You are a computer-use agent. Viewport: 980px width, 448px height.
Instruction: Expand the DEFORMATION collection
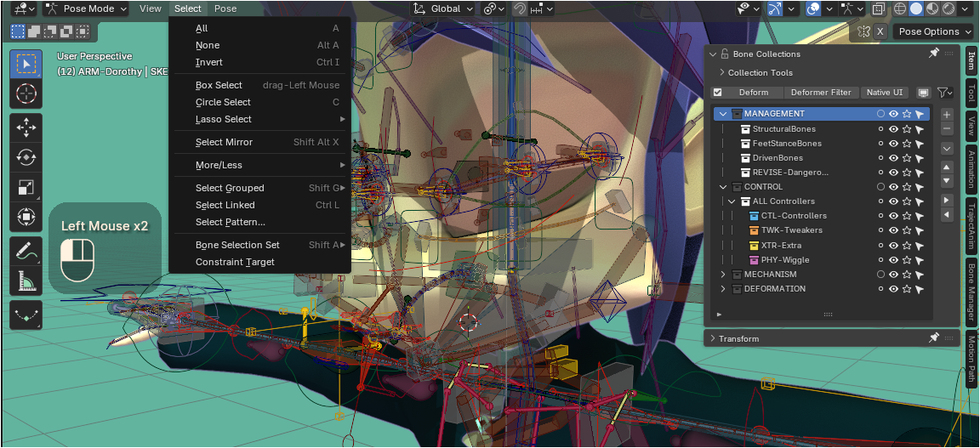723,289
